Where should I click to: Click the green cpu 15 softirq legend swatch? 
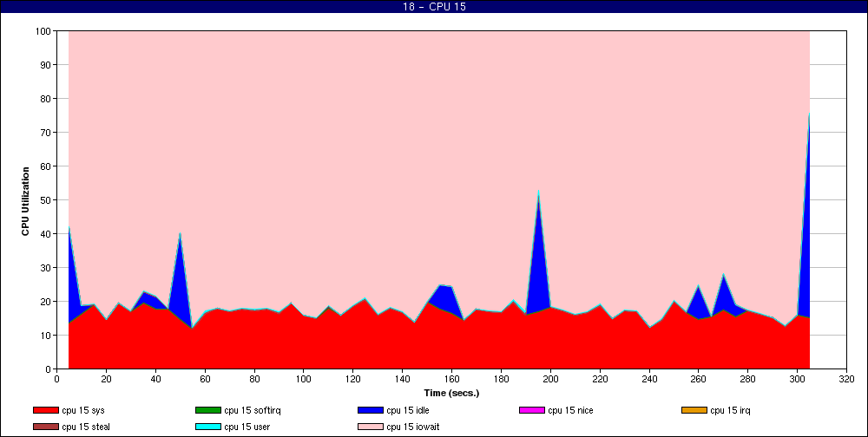coord(208,410)
